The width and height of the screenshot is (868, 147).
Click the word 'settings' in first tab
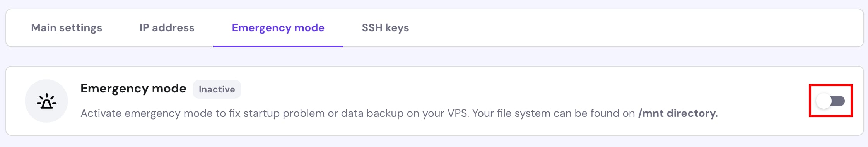[x=81, y=28]
